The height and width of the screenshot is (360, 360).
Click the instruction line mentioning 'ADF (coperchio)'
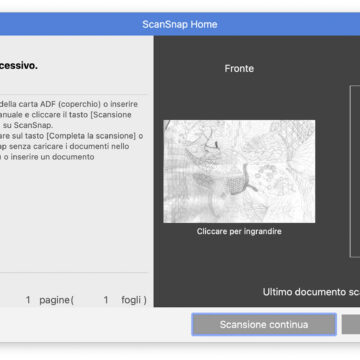pyautogui.click(x=69, y=104)
